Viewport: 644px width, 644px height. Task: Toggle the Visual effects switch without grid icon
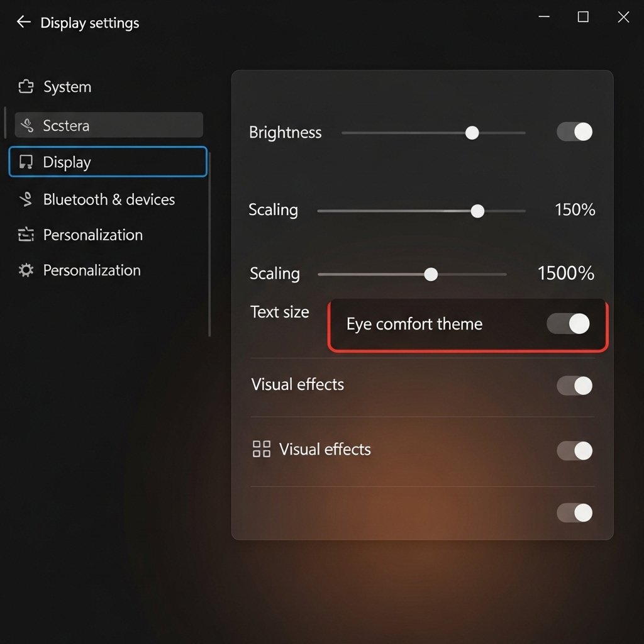pos(574,386)
